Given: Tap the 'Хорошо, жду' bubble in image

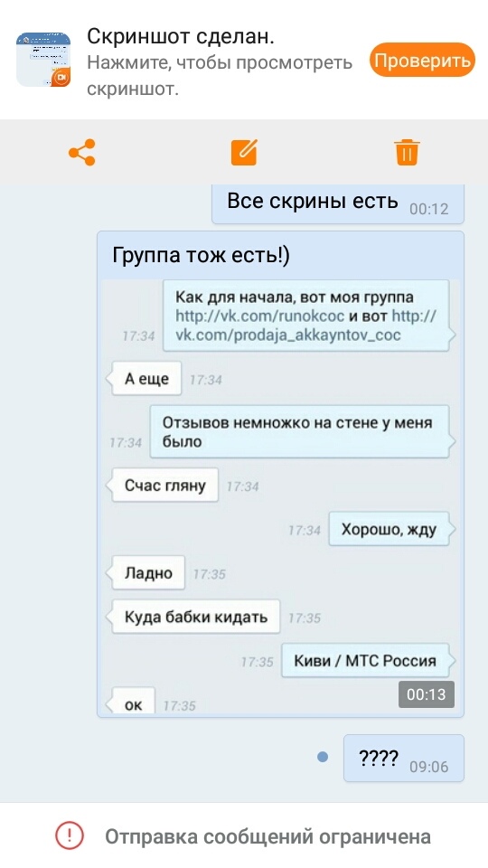Looking at the screenshot, I should pos(389,529).
